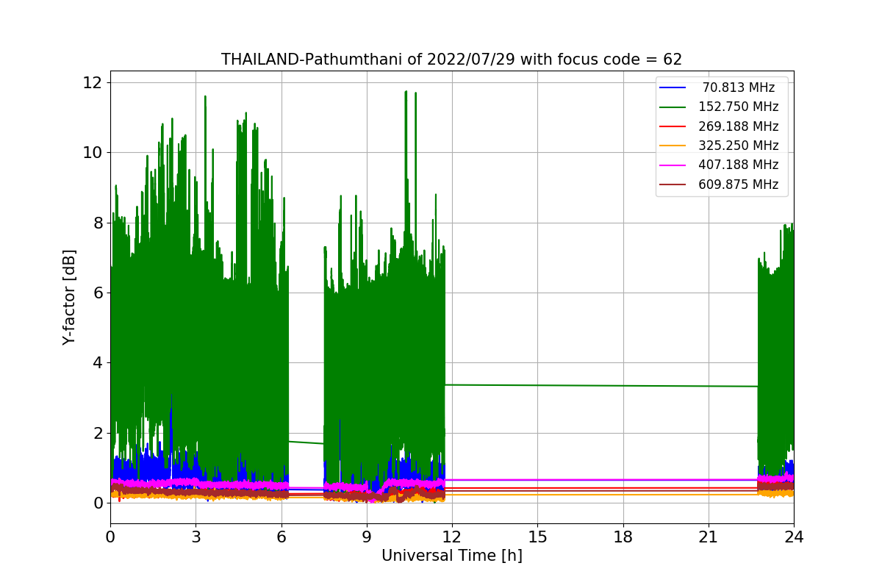The width and height of the screenshot is (882, 588).
Task: Click the blue line sample in legend
Action: point(673,88)
